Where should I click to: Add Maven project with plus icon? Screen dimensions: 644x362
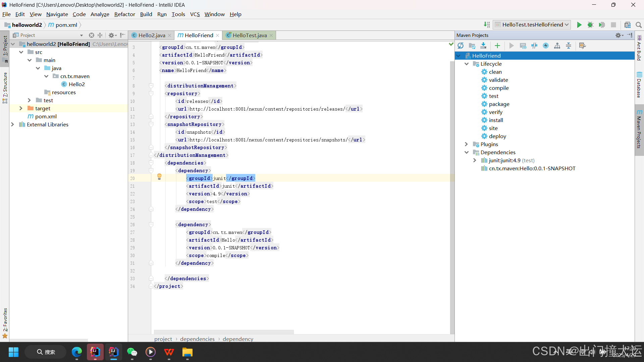click(497, 46)
